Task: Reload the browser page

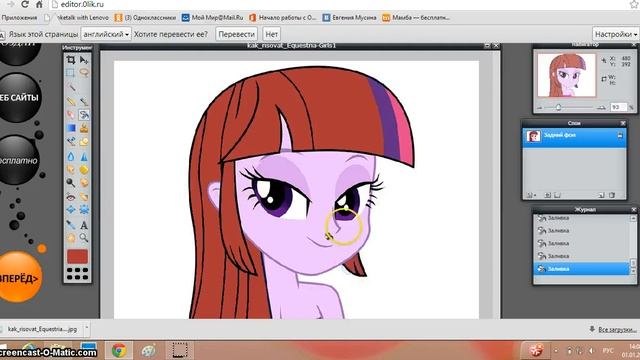Action: point(25,4)
